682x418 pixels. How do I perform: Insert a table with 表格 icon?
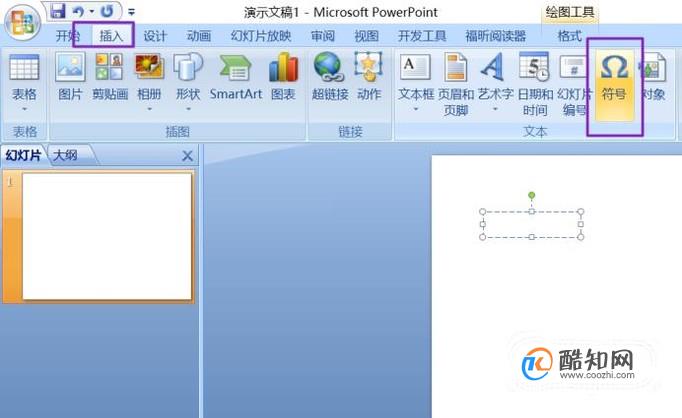coord(24,76)
